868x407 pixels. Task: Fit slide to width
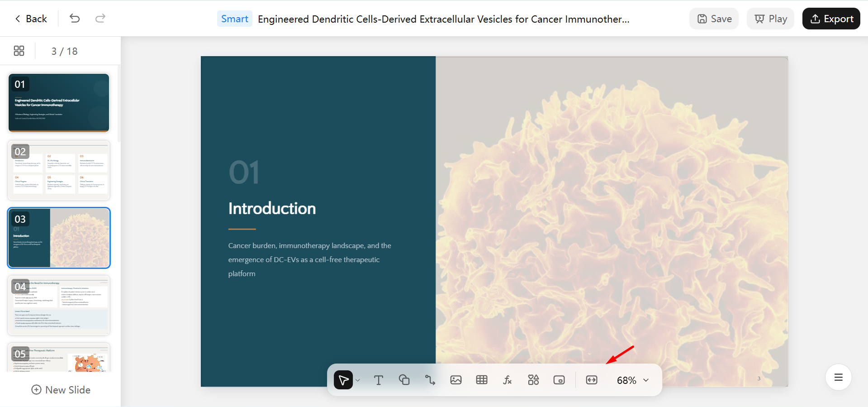pyautogui.click(x=592, y=380)
